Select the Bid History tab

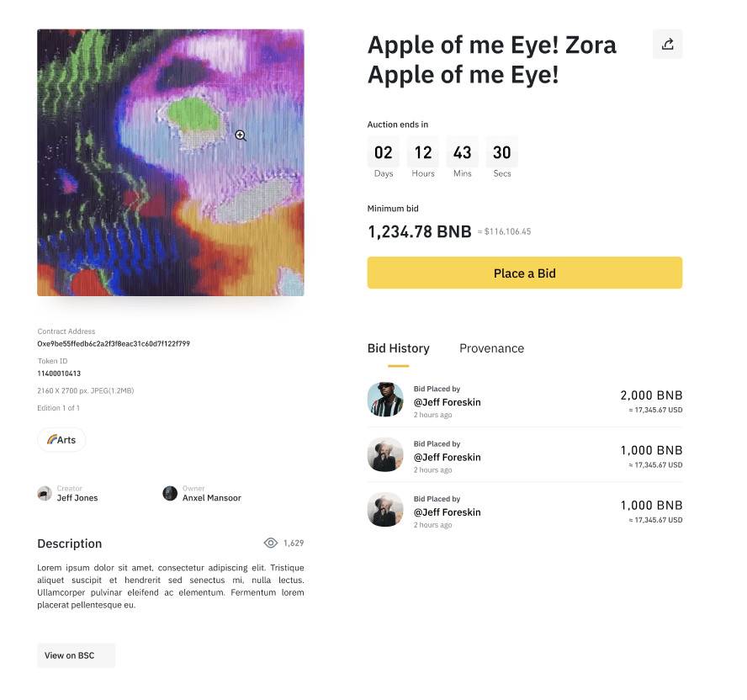[398, 348]
